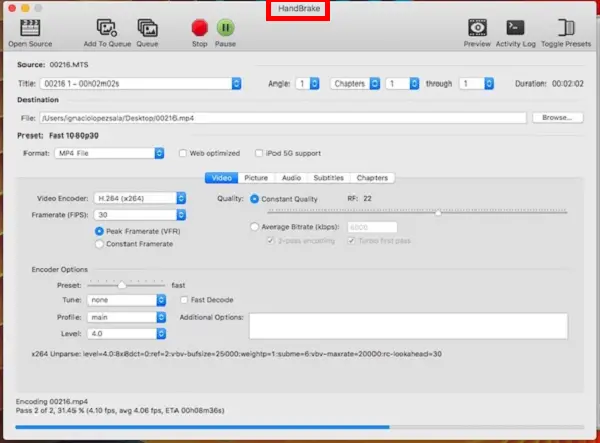Image resolution: width=600 pixels, height=443 pixels.
Task: Choose Peak Framerate (VFR)
Action: pyautogui.click(x=99, y=231)
